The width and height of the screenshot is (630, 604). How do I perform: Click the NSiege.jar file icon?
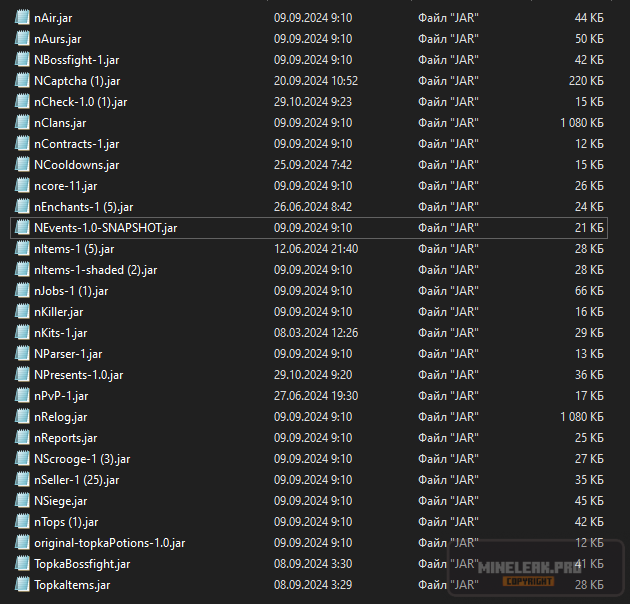click(22, 500)
